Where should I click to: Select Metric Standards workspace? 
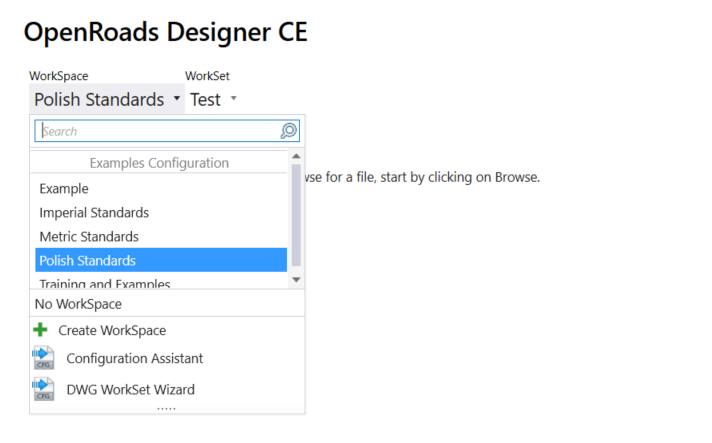click(161, 236)
